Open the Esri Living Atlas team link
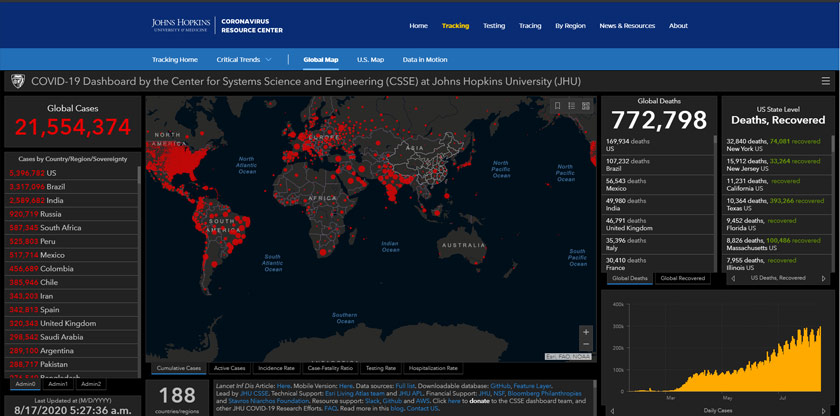Screen dimensions: 840x416 356,394
